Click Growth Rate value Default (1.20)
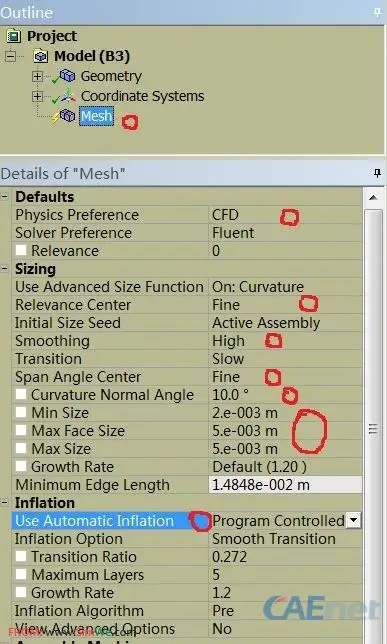Image resolution: width=387 pixels, height=644 pixels. click(259, 467)
